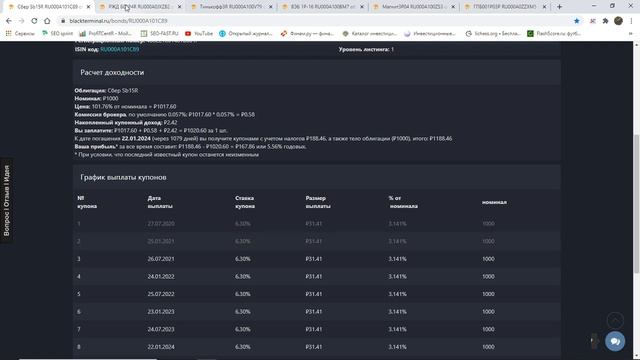This screenshot has height=360, width=640.
Task: Click the Облигация: Сбер Sb15R line
Action: point(106,91)
